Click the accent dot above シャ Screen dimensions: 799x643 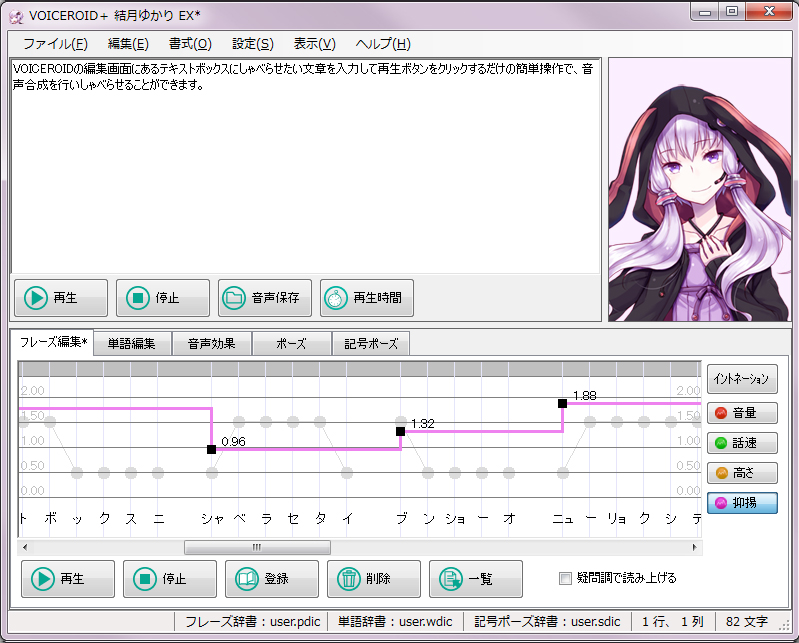click(x=212, y=473)
